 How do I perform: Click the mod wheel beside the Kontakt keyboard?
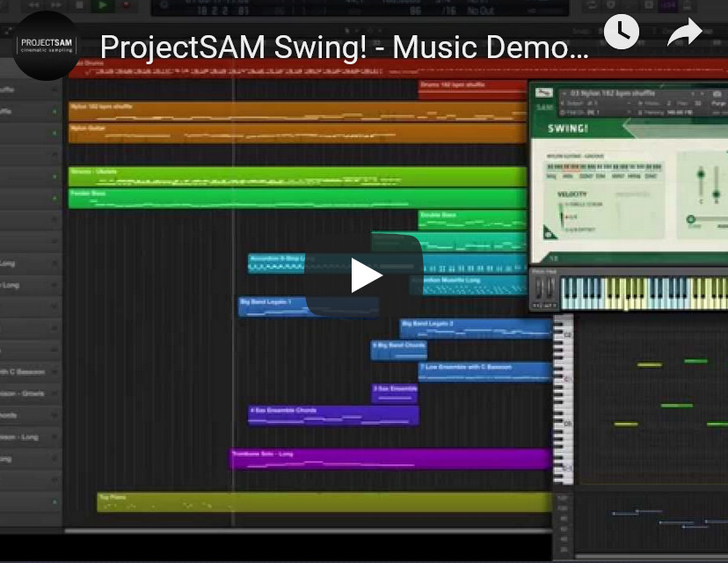tap(550, 288)
